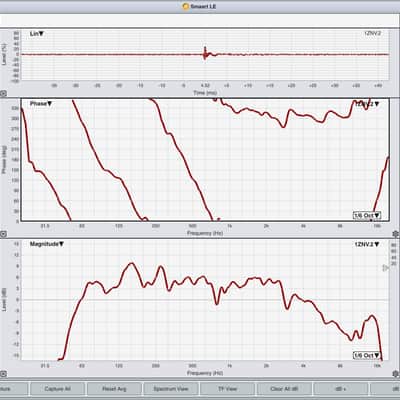
Task: Collapse the Magnitude pane using bottom-left arrow
Action: [3, 374]
